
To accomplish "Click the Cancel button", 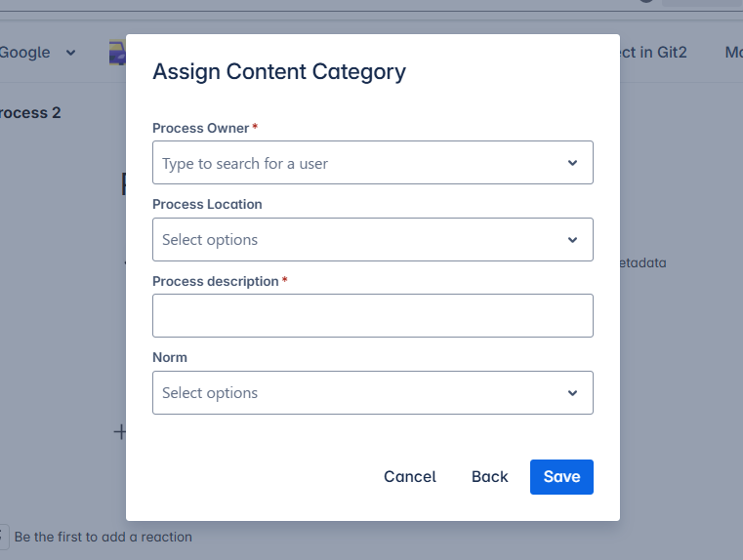I will (x=409, y=476).
